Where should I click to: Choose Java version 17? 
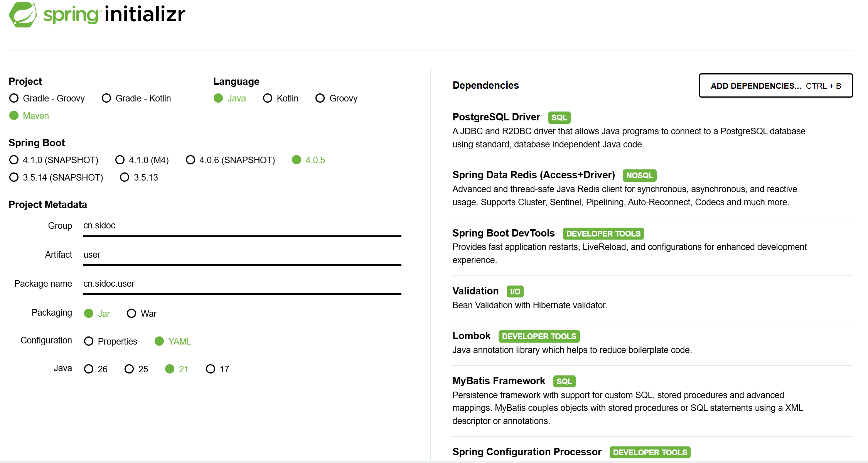(211, 369)
